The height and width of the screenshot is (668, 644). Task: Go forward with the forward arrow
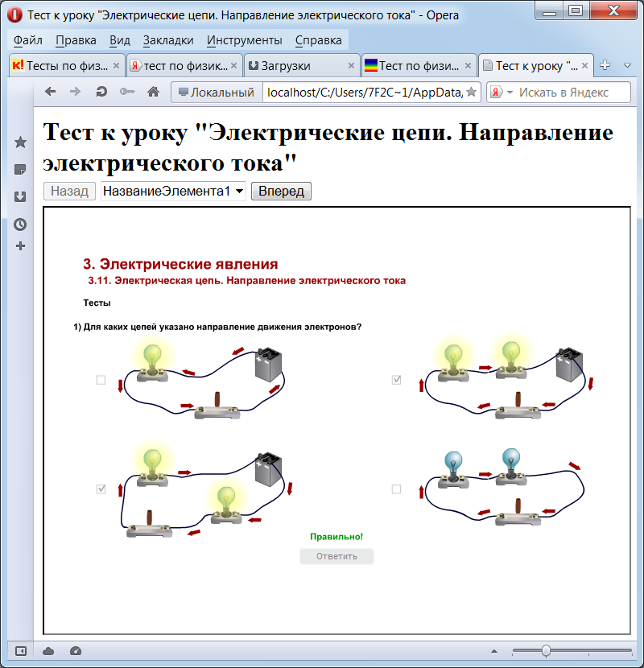(75, 92)
